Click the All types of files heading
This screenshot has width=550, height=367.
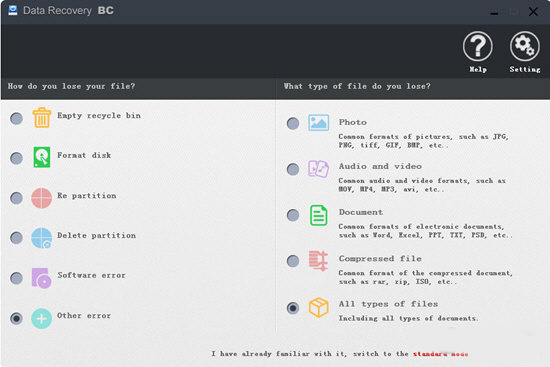pos(388,304)
